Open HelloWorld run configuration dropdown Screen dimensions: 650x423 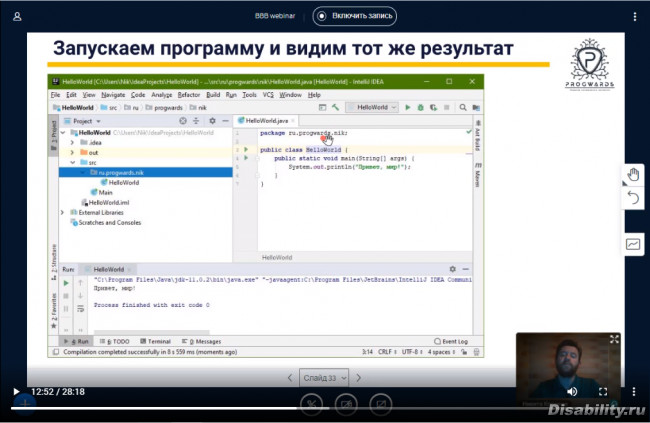[x=372, y=107]
